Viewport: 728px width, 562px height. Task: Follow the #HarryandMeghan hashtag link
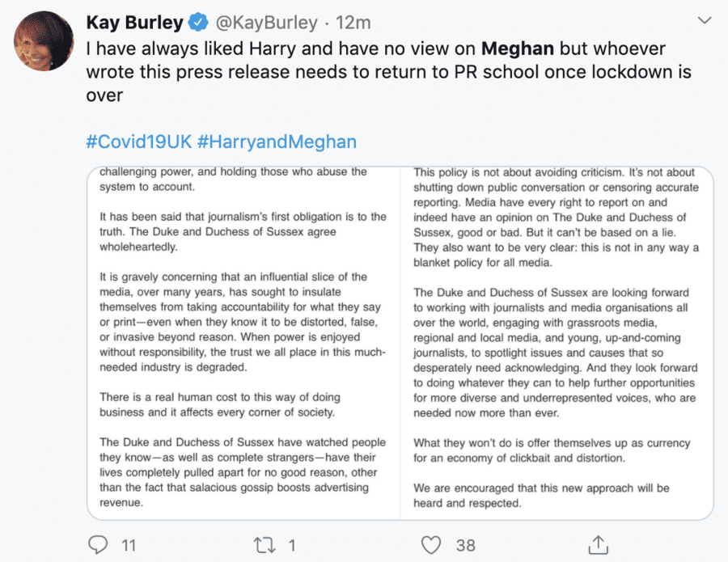click(277, 142)
